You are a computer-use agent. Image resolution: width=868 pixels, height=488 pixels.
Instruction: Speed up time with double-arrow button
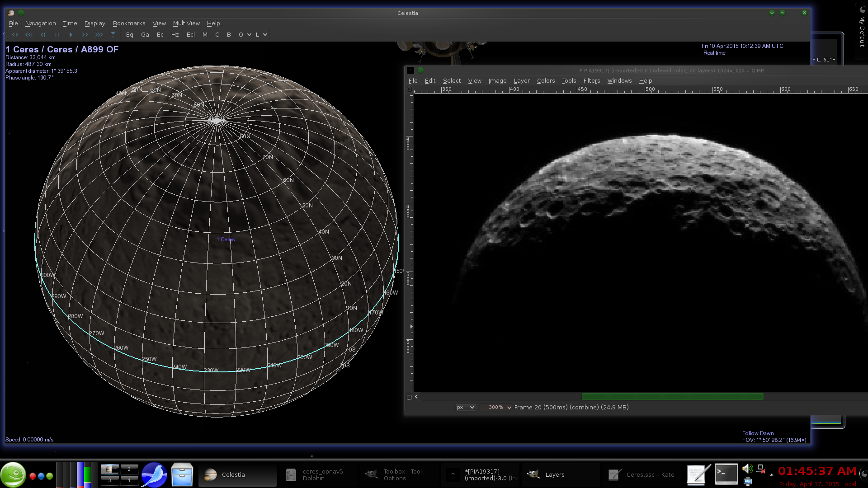coord(85,35)
